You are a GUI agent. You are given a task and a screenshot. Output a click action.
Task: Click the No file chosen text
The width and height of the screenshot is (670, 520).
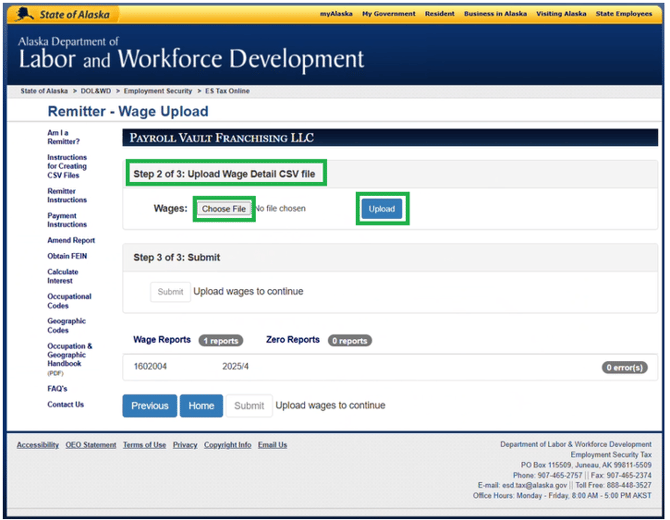pos(280,209)
